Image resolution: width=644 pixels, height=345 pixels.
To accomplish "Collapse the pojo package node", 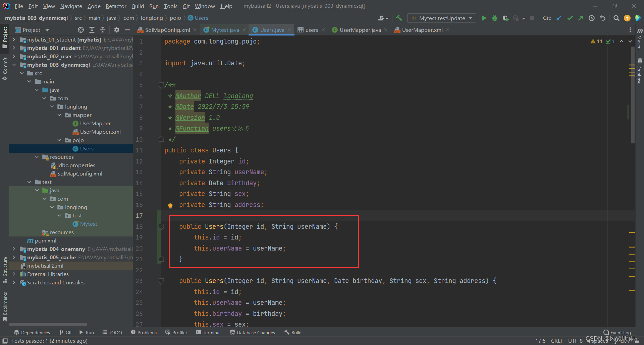I will click(59, 140).
